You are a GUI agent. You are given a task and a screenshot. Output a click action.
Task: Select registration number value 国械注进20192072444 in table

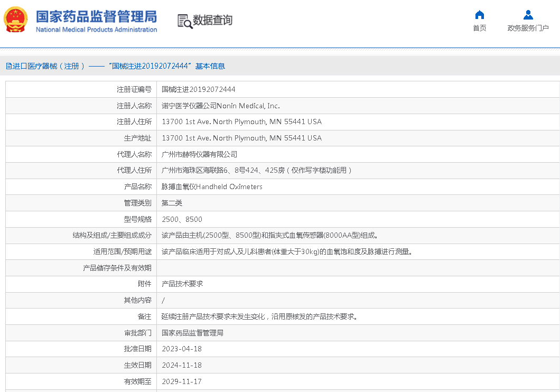coord(198,89)
